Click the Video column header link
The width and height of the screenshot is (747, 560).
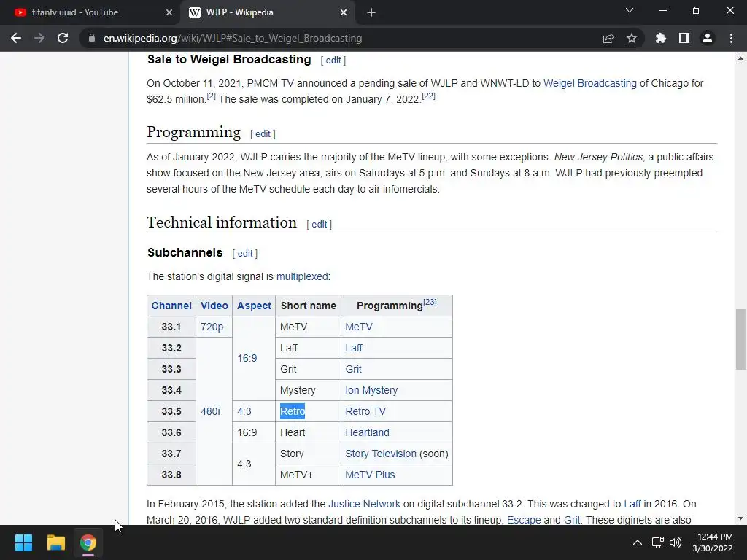pyautogui.click(x=214, y=306)
